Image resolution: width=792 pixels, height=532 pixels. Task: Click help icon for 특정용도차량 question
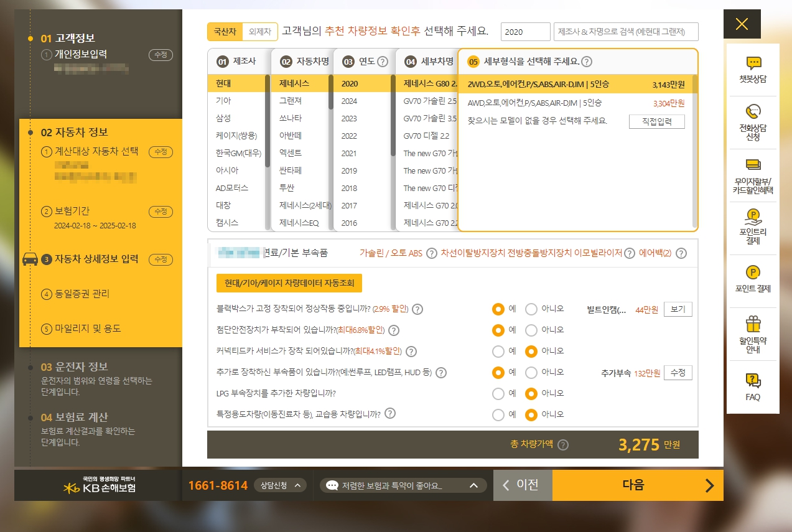point(391,413)
